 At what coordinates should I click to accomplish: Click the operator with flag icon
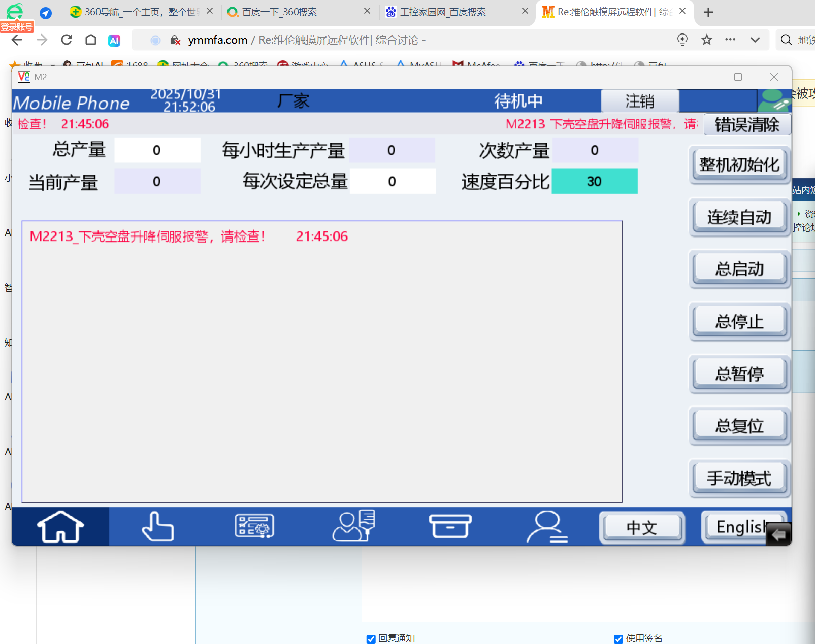(354, 526)
